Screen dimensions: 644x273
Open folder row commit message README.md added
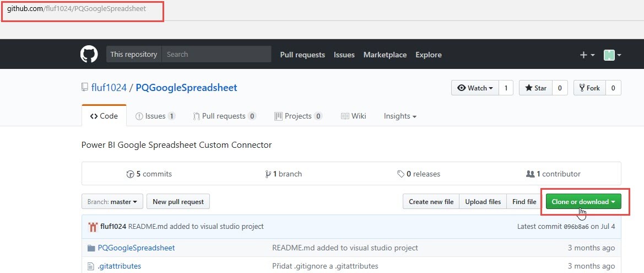coord(345,248)
